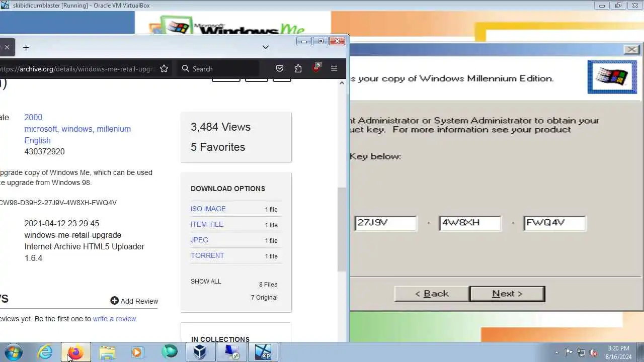Image resolution: width=644 pixels, height=362 pixels.
Task: Click the Firefox Search box
Action: click(218, 69)
